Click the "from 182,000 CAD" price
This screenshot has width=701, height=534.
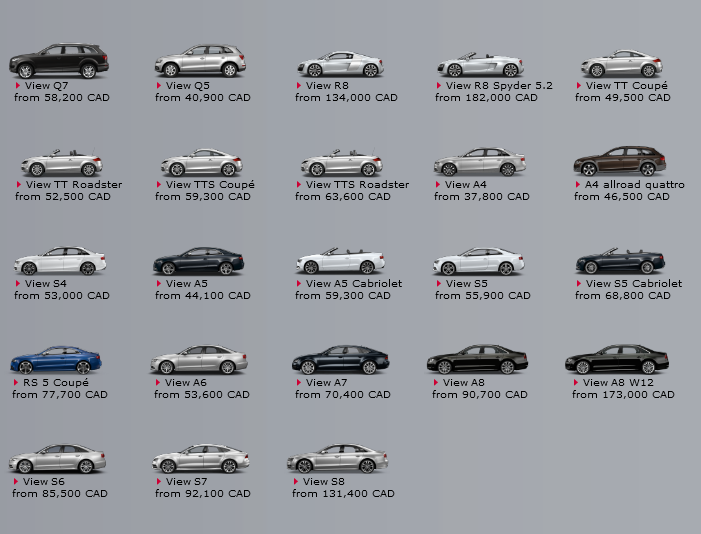tap(486, 97)
